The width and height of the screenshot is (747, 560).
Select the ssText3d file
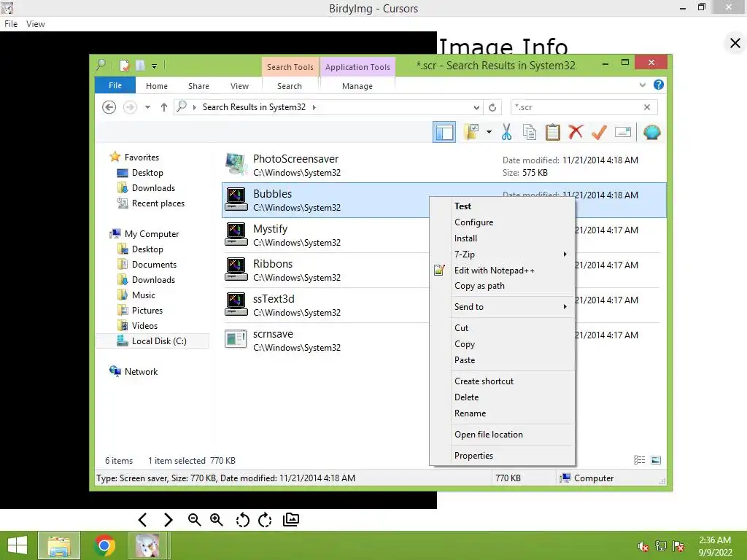click(326, 306)
